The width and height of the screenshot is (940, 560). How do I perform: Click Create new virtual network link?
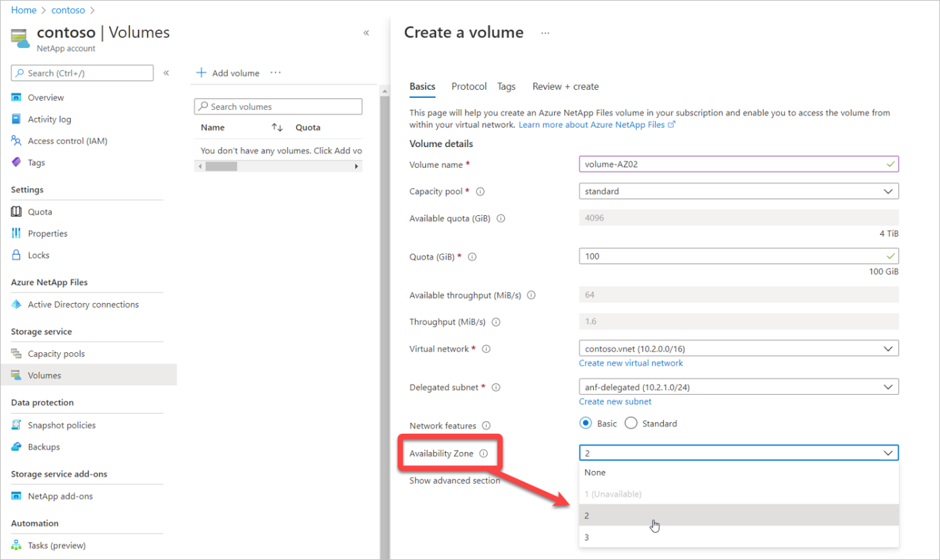(x=631, y=363)
